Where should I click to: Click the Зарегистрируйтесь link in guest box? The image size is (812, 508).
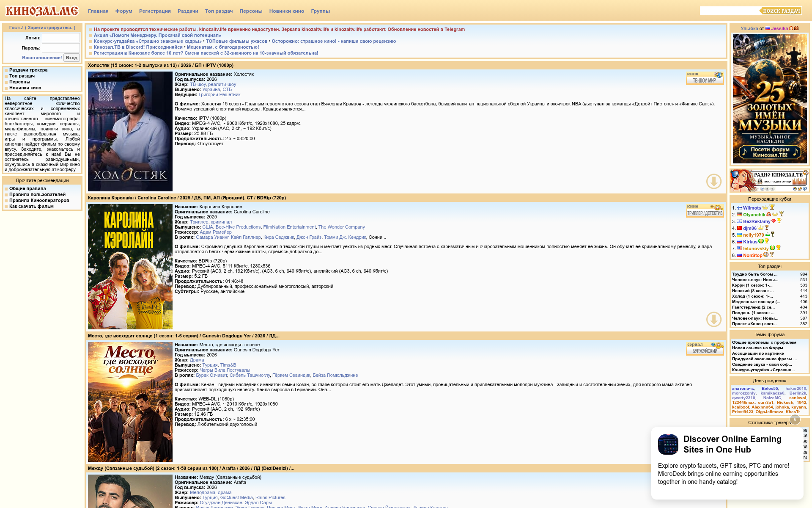point(50,28)
